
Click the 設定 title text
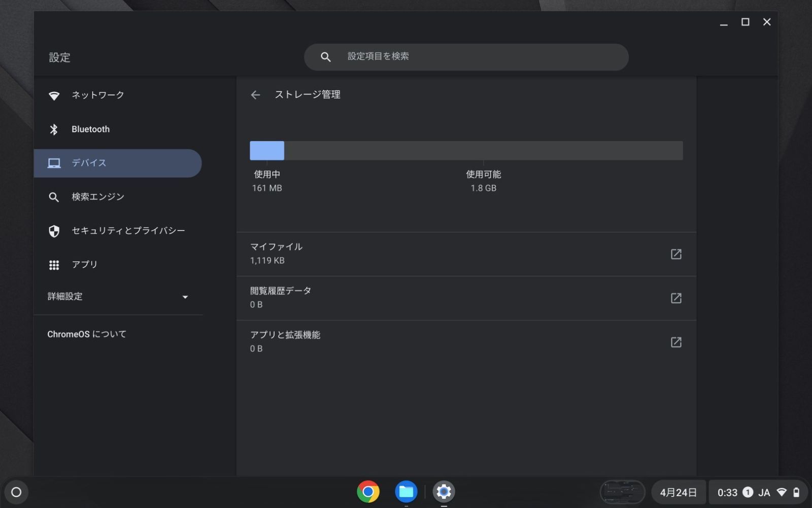(59, 57)
